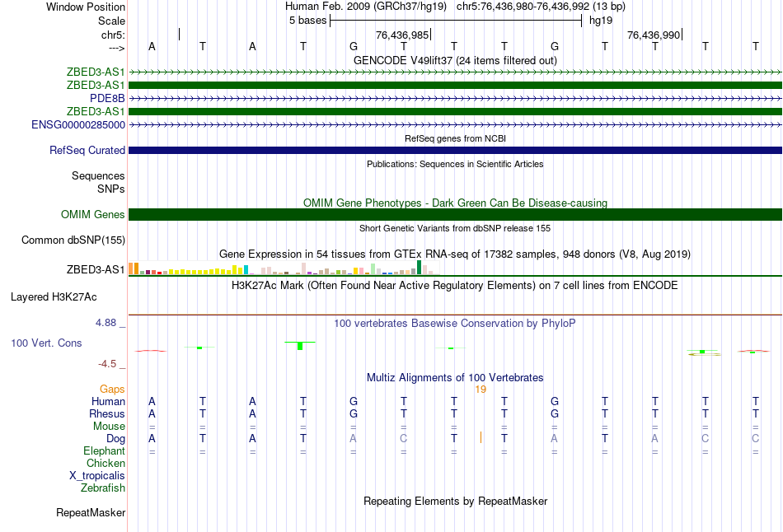
Task: Select the Mouse alignment row label
Action: (x=109, y=427)
